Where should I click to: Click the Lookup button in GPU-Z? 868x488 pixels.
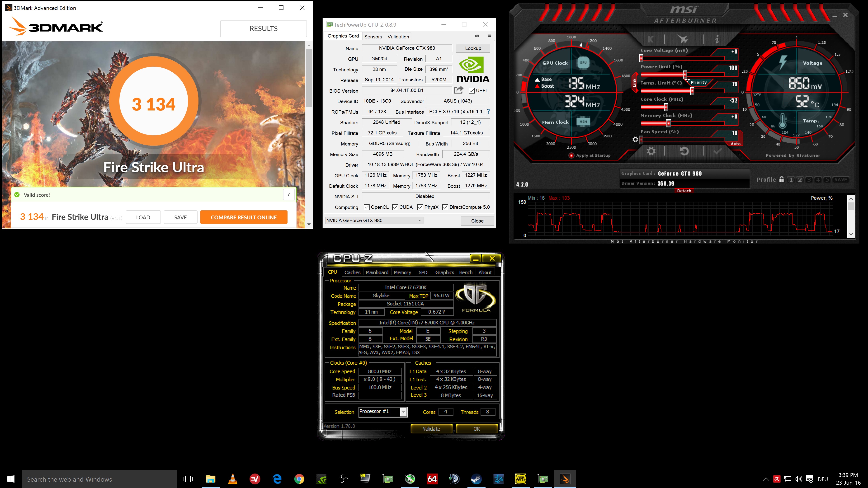(473, 48)
